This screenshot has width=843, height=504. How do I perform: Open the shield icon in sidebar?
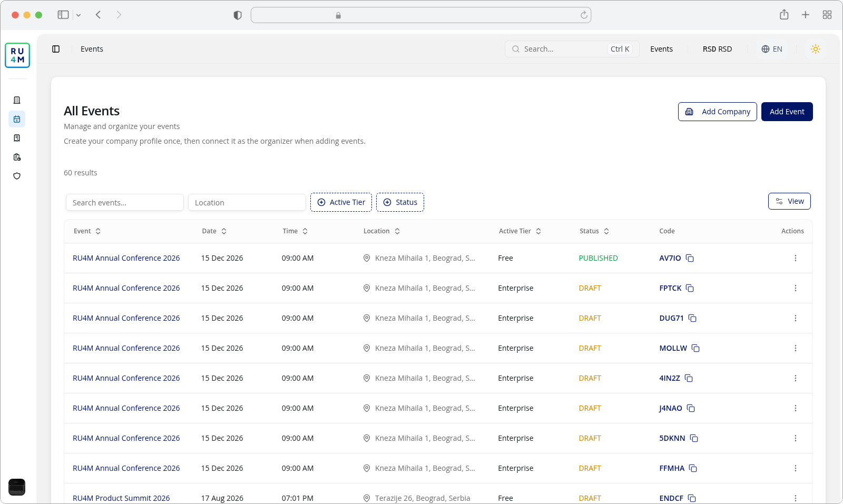pyautogui.click(x=17, y=176)
